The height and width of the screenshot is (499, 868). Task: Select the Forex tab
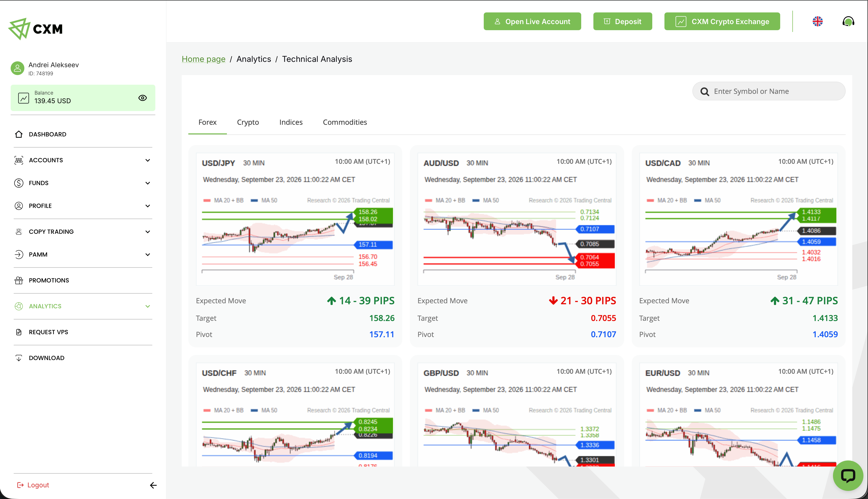point(208,122)
